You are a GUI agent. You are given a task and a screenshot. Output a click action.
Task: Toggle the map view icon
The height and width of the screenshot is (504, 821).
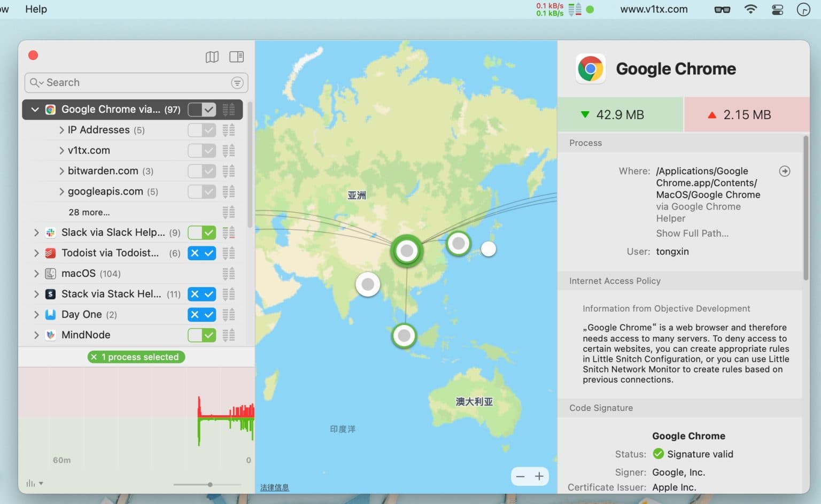(212, 57)
